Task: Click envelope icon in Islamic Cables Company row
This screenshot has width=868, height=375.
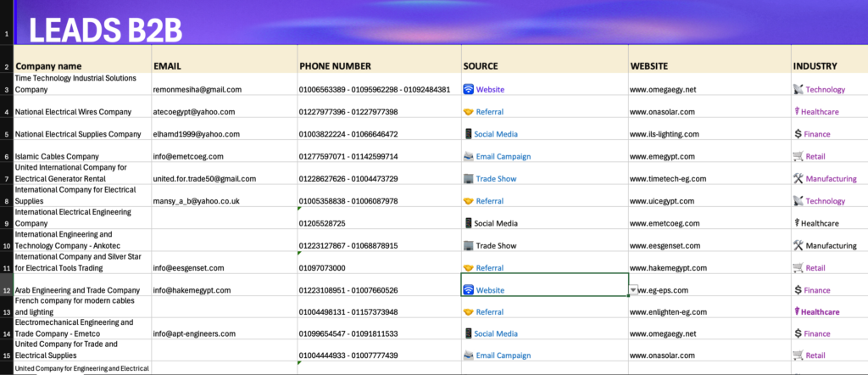Action: pos(468,156)
